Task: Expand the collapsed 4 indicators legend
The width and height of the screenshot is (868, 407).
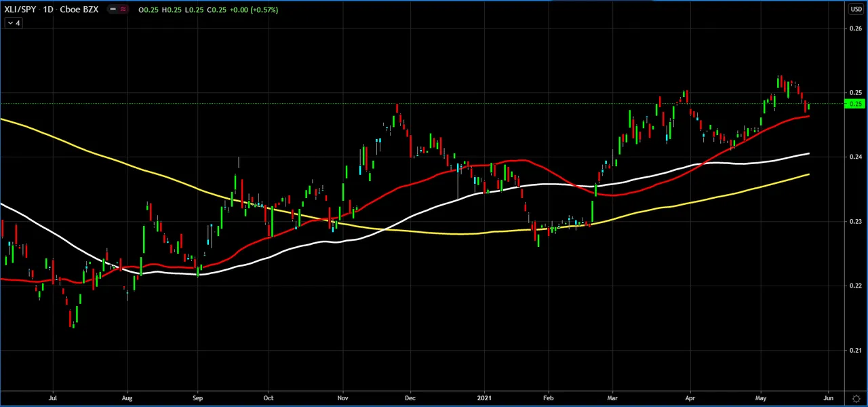Action: [14, 23]
